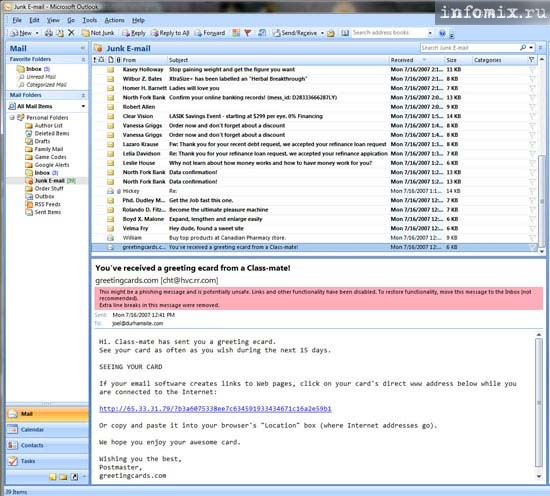Open the View menu
Screen dimensions: 550x496
(x=53, y=20)
